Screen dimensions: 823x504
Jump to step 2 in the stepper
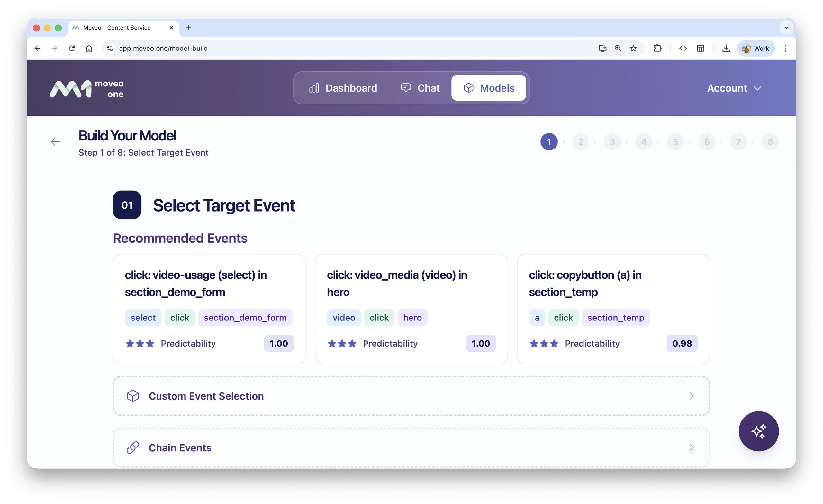tap(581, 142)
